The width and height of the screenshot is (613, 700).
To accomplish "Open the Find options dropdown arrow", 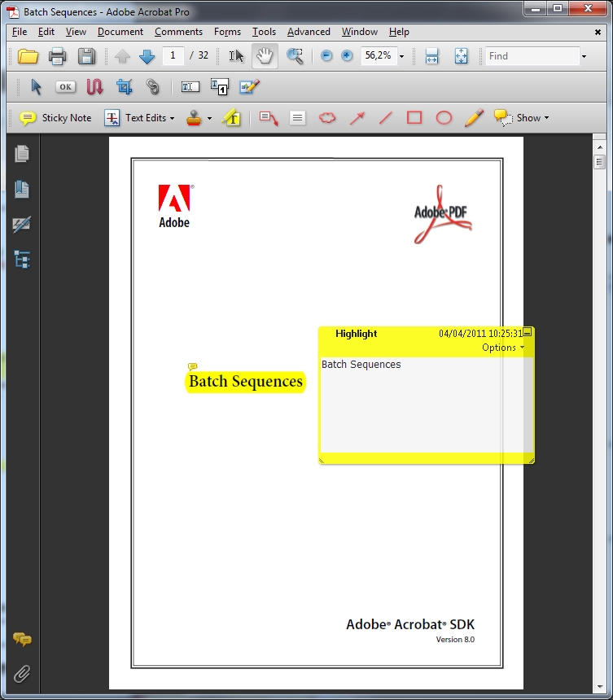I will (x=584, y=56).
